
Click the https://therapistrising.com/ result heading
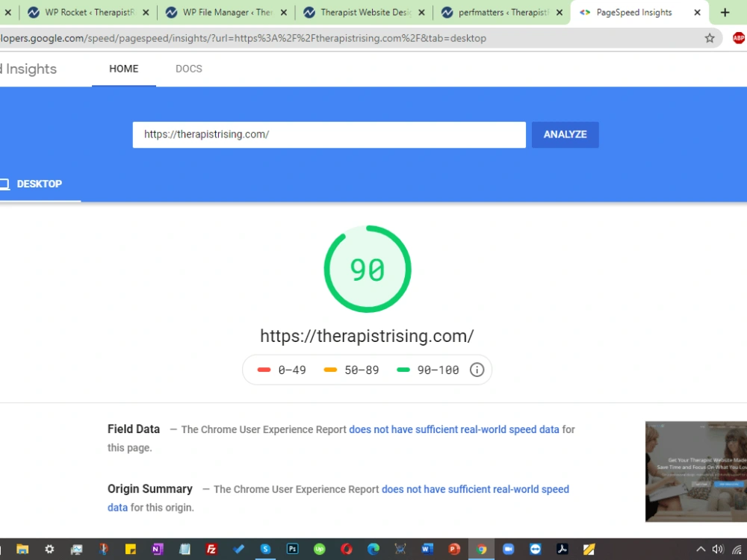[367, 336]
